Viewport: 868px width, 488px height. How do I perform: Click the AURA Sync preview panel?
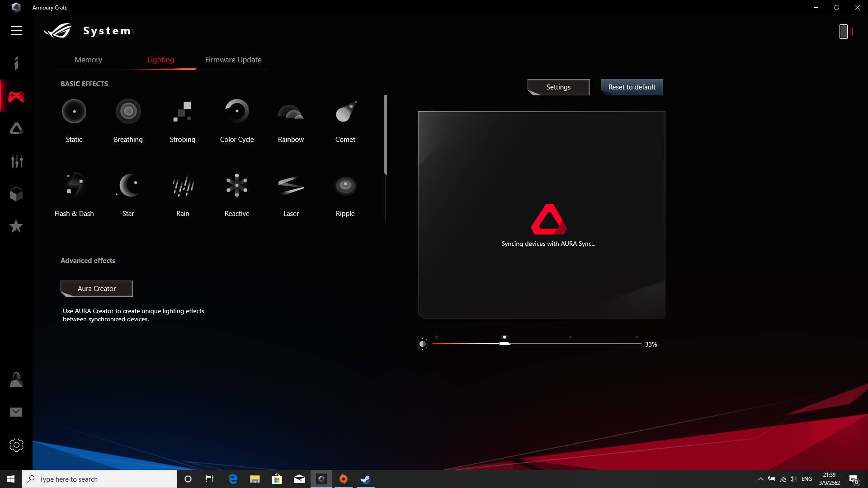[542, 215]
